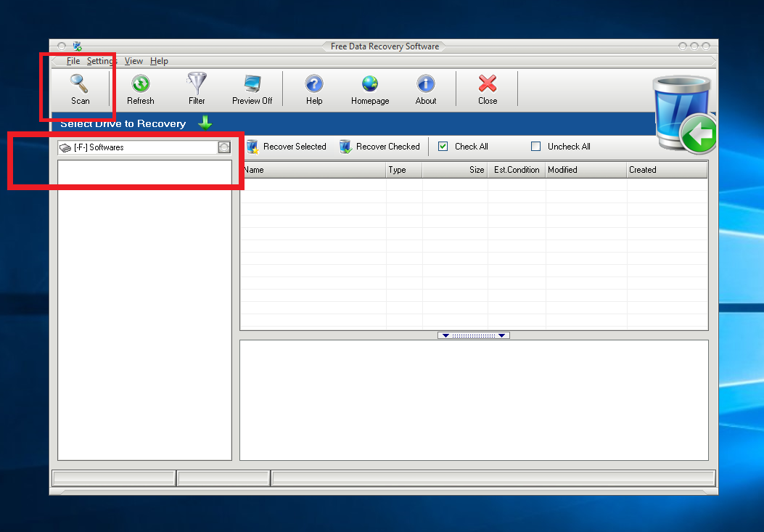This screenshot has width=764, height=532.
Task: Open the Filter tool
Action: tap(196, 89)
